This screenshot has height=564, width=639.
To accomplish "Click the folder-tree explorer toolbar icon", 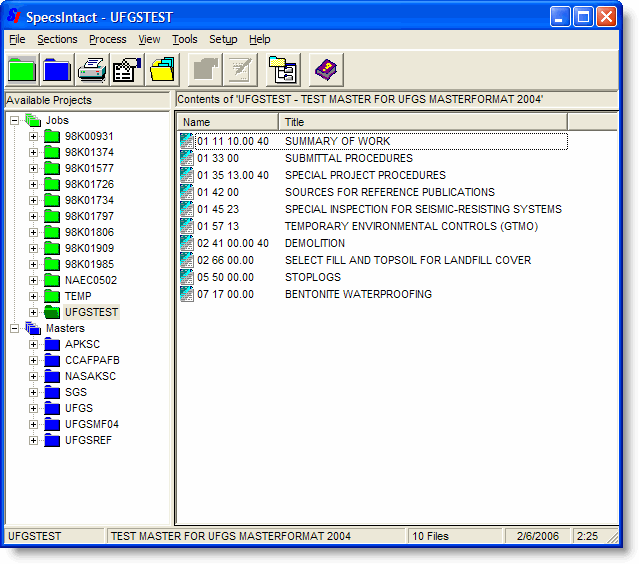I will coord(284,70).
